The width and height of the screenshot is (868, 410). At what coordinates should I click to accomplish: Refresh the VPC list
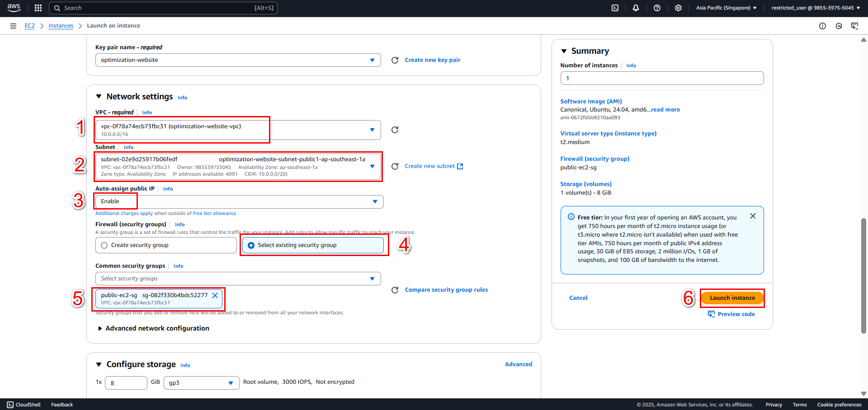395,130
